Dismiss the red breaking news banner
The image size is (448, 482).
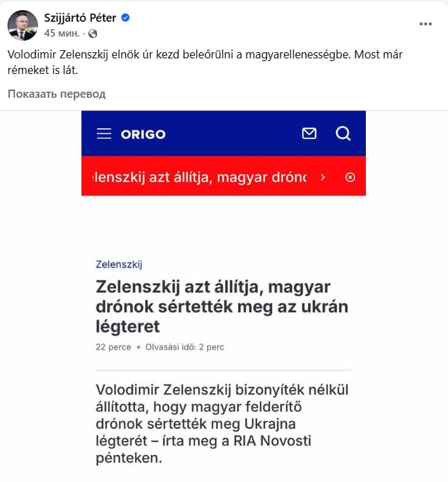click(x=350, y=177)
